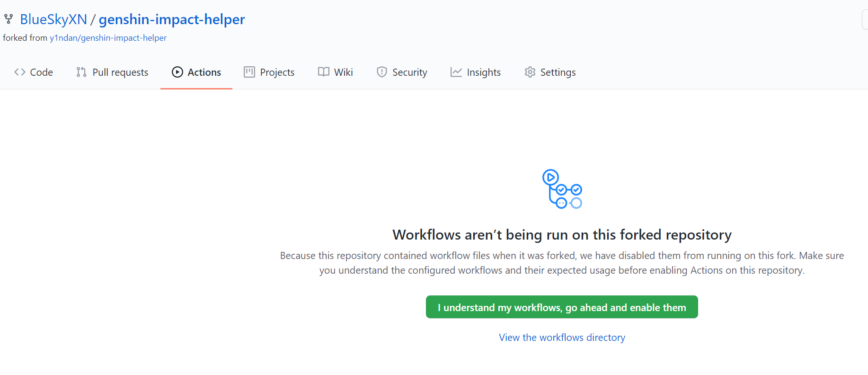This screenshot has height=375, width=868.
Task: Click the fork icon beside the repository name
Action: [x=9, y=19]
